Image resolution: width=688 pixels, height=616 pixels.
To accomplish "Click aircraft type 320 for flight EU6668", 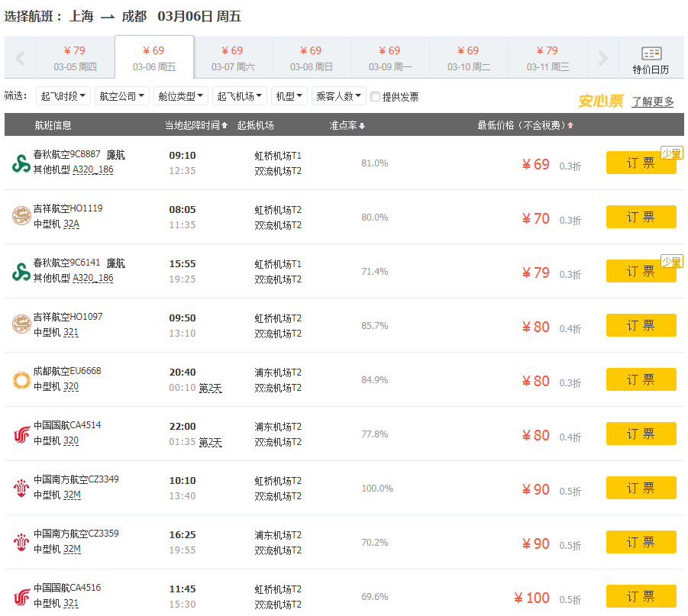I will (71, 386).
